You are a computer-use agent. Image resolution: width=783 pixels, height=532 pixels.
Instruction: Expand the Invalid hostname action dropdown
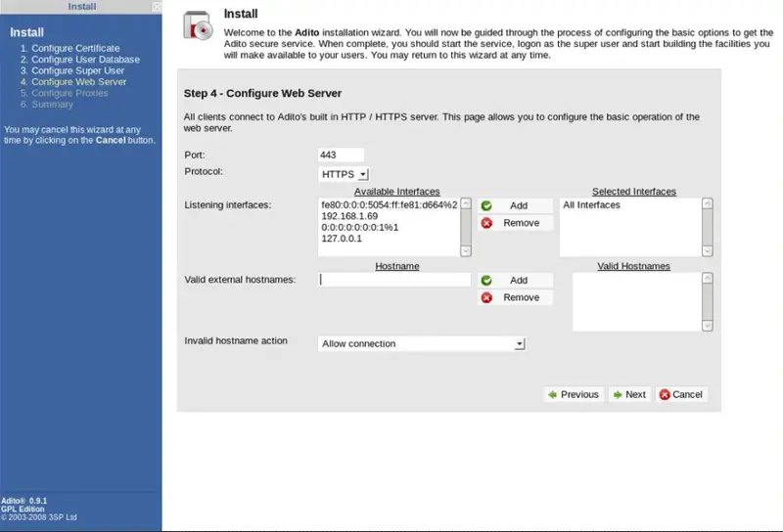[x=423, y=344]
